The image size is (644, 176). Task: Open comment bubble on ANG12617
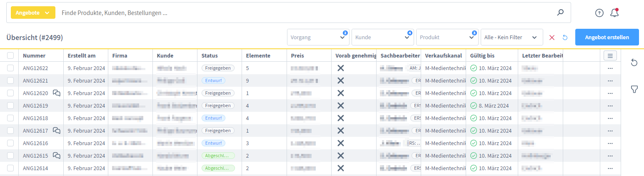pyautogui.click(x=57, y=131)
